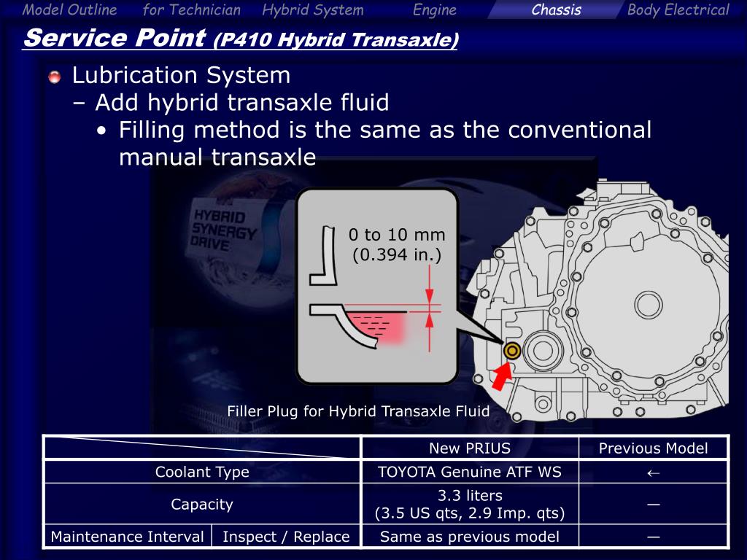Select the Chassis tab
The image size is (747, 560).
(556, 9)
